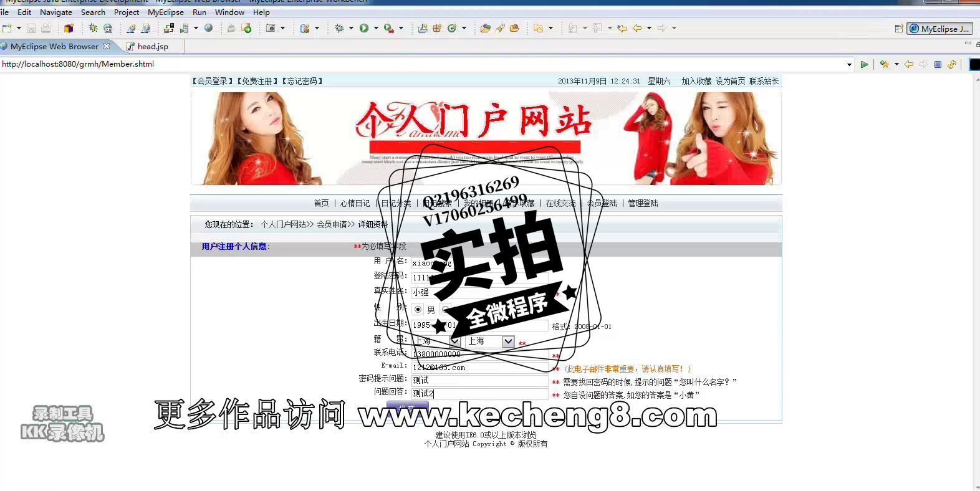Click the browser favorites star icon
Viewport: 980px width, 491px height.
pyautogui.click(x=884, y=64)
